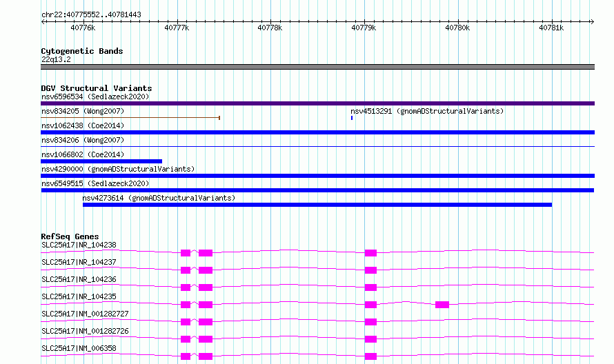This screenshot has height=364, width=614.
Task: Click the right arrow of the coordinate ruler
Action: tap(593, 21)
